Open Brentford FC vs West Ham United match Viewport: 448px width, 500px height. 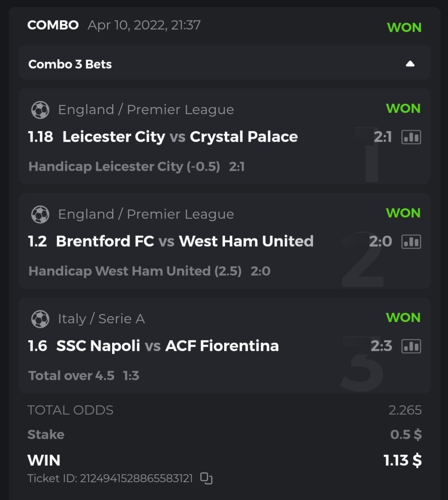184,241
